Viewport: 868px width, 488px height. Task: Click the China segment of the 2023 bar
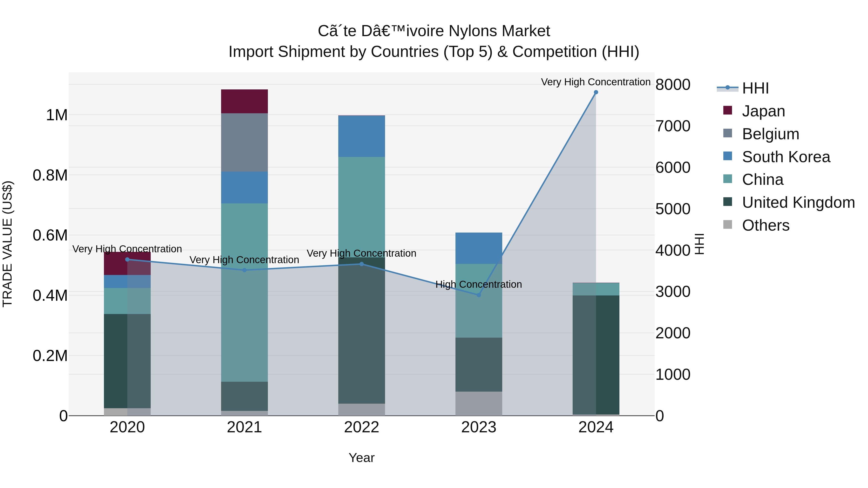479,301
